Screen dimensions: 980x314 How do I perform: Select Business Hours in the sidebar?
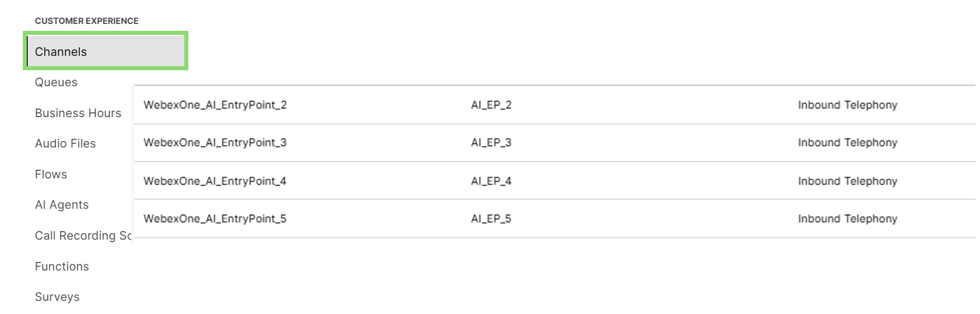coord(78,113)
